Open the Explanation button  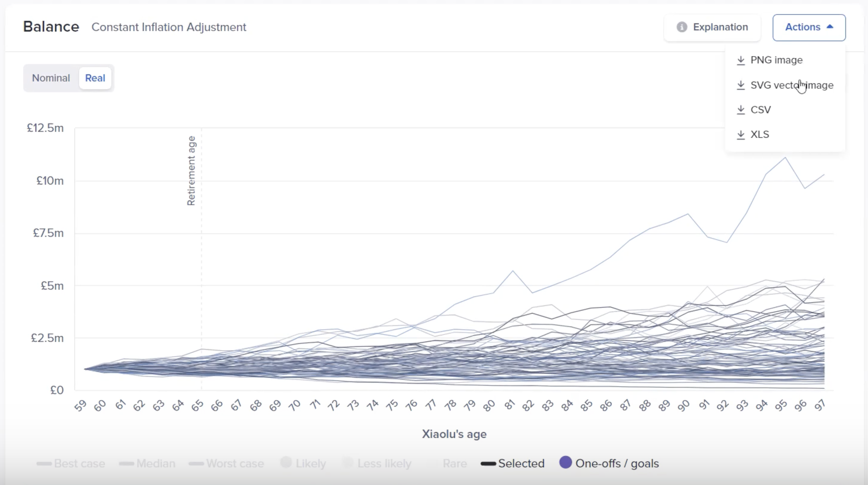(712, 27)
